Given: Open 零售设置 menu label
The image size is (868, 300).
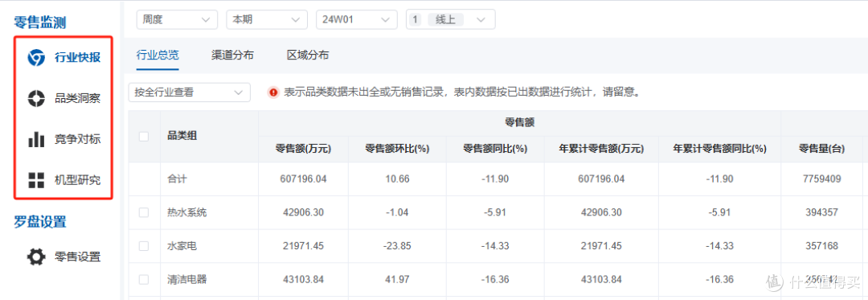Looking at the screenshot, I should pos(77,257).
